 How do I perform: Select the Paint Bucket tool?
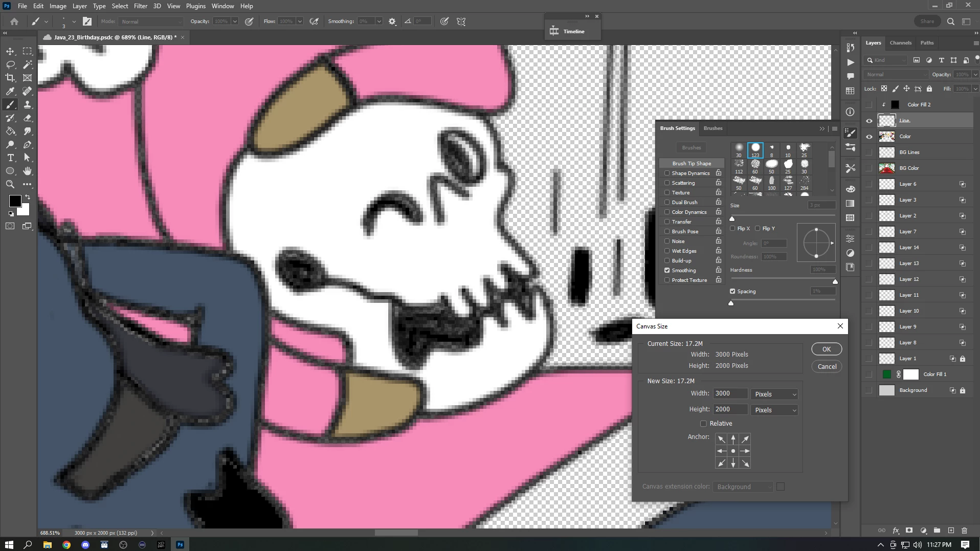[10, 131]
